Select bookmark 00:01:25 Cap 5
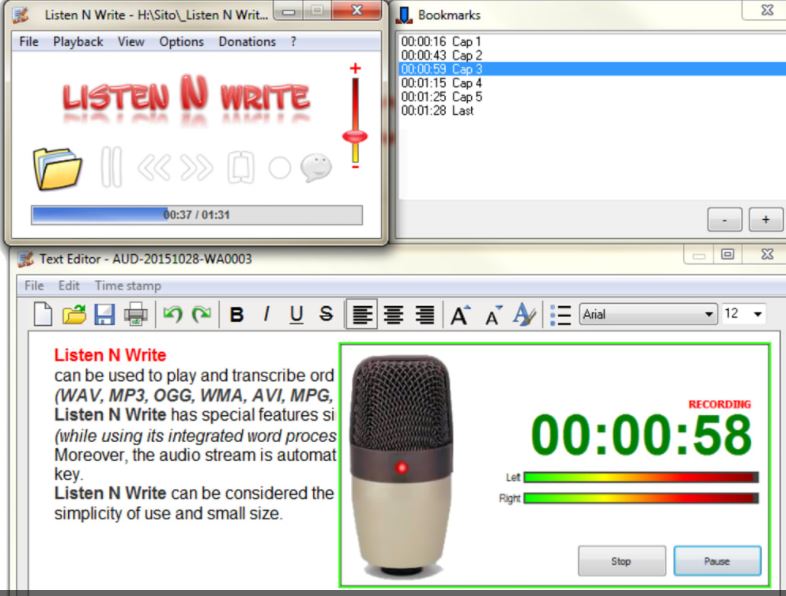786x596 pixels. point(592,97)
